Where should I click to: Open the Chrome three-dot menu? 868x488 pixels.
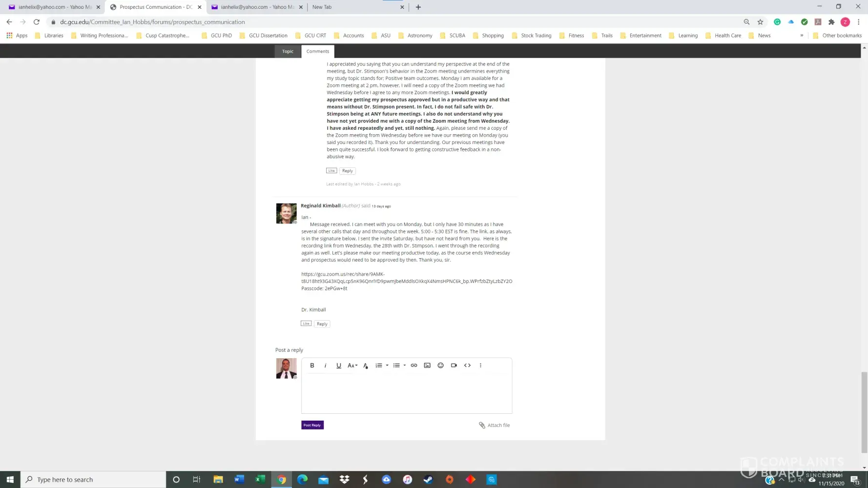859,22
